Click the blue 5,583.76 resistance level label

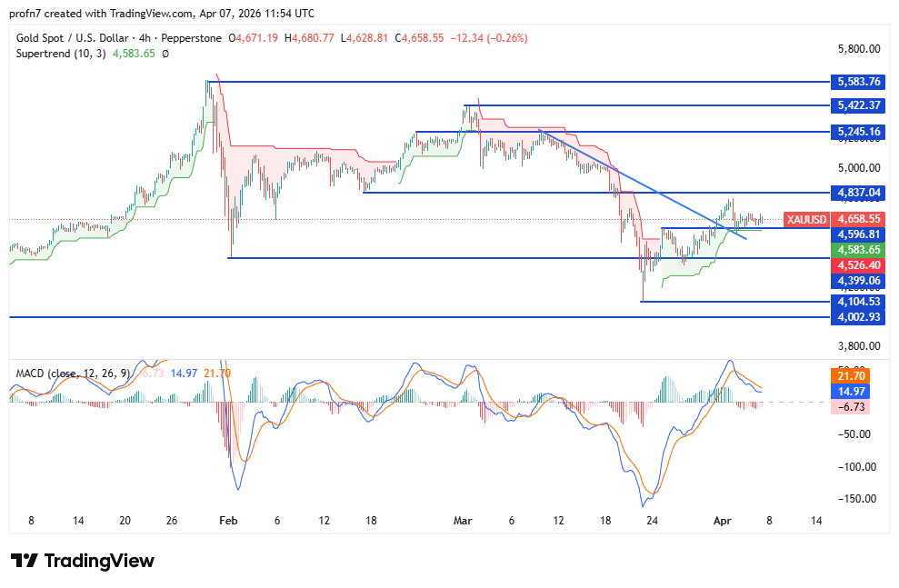860,82
